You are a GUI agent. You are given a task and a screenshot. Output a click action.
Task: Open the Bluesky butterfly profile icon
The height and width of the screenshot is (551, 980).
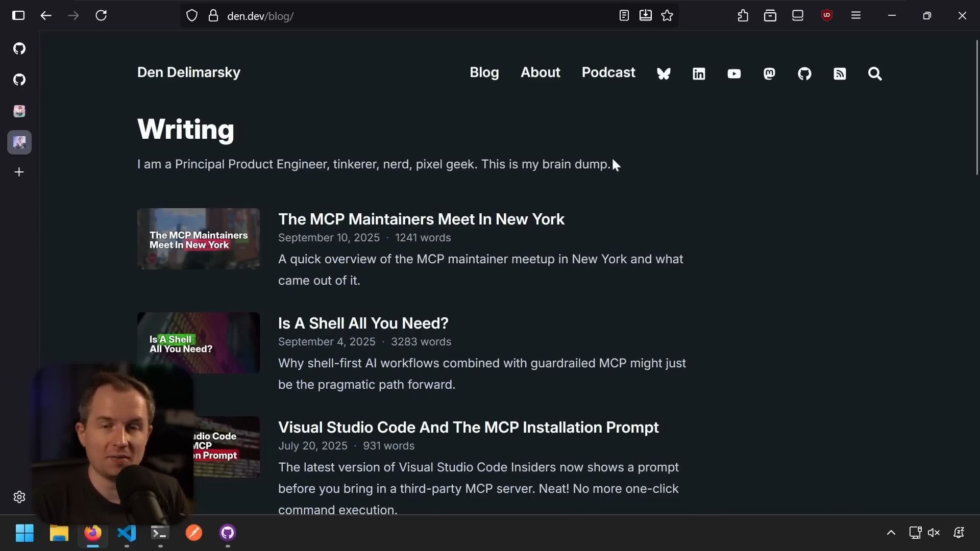pos(664,74)
